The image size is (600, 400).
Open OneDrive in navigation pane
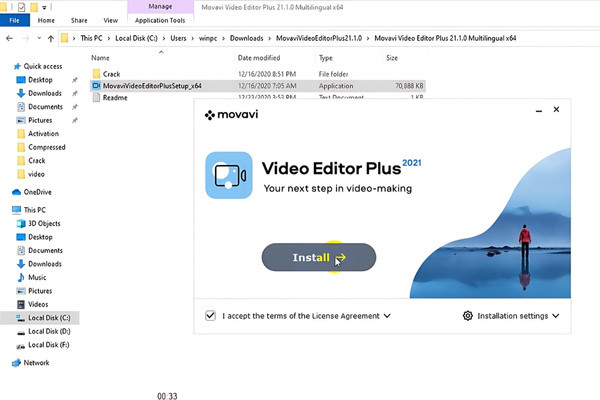click(x=37, y=192)
